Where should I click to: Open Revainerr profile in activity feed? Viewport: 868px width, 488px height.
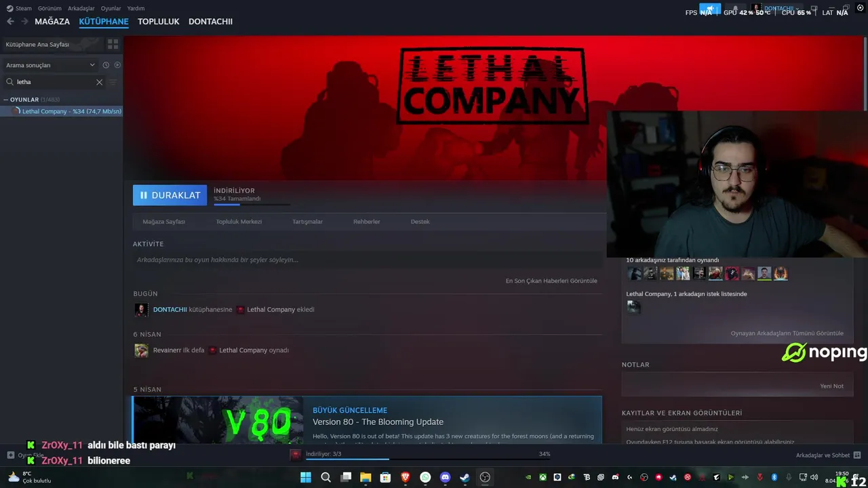(167, 350)
